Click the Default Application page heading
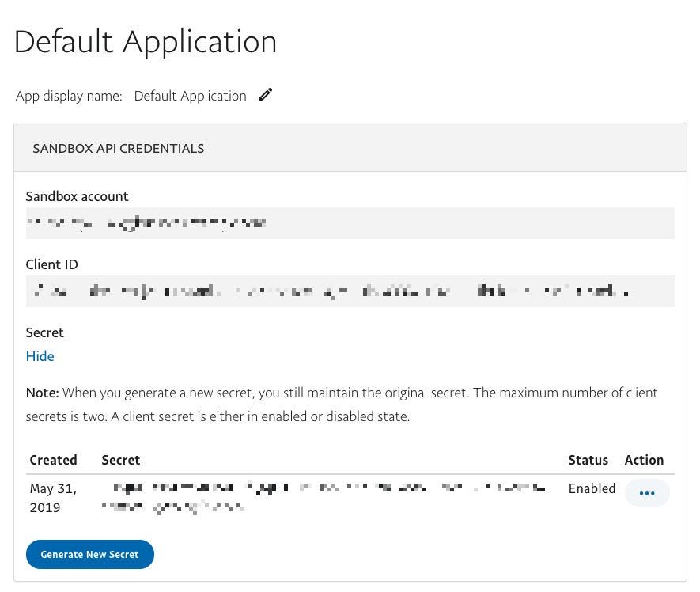This screenshot has height=592, width=700. (145, 41)
